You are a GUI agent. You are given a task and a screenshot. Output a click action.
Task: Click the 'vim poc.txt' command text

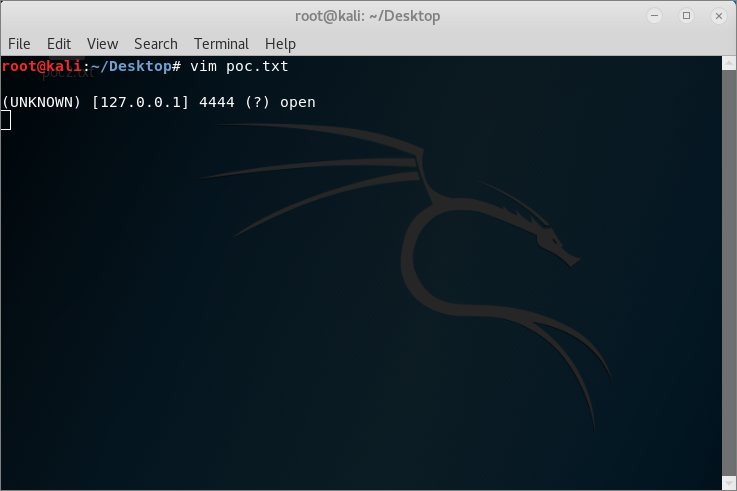click(x=239, y=66)
